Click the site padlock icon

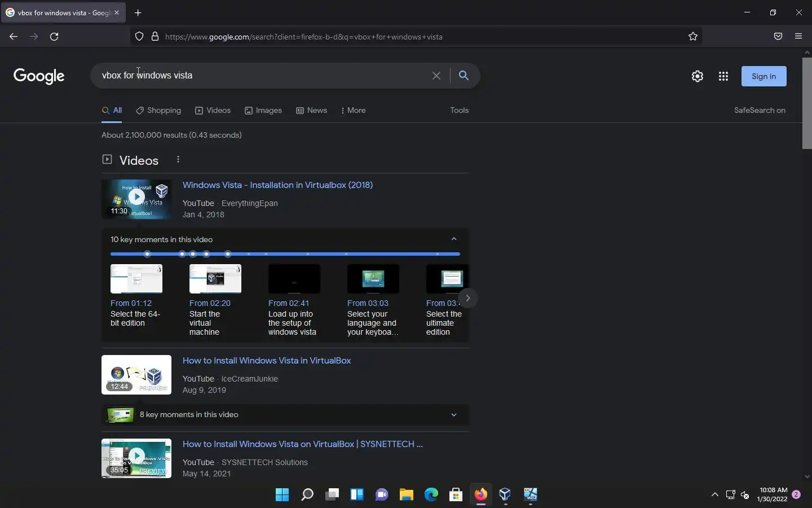155,37
